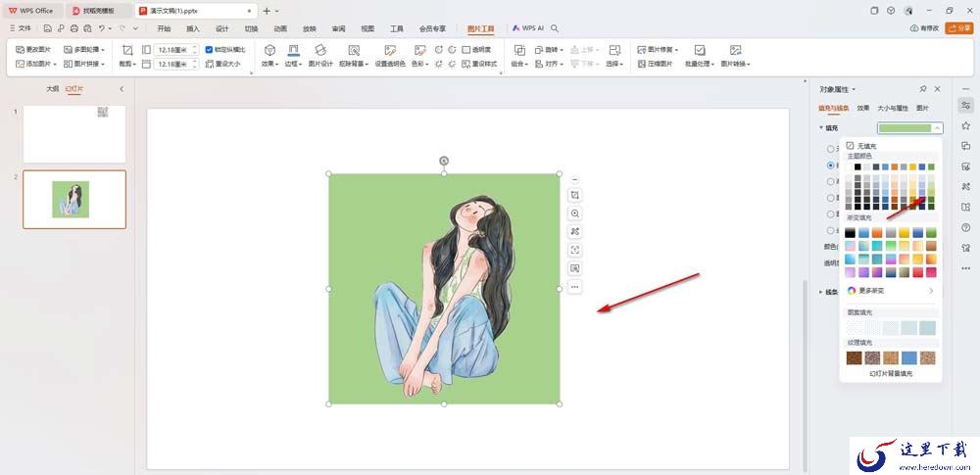Click Reset Size (重设大小)
The width and height of the screenshot is (980, 475).
(222, 64)
